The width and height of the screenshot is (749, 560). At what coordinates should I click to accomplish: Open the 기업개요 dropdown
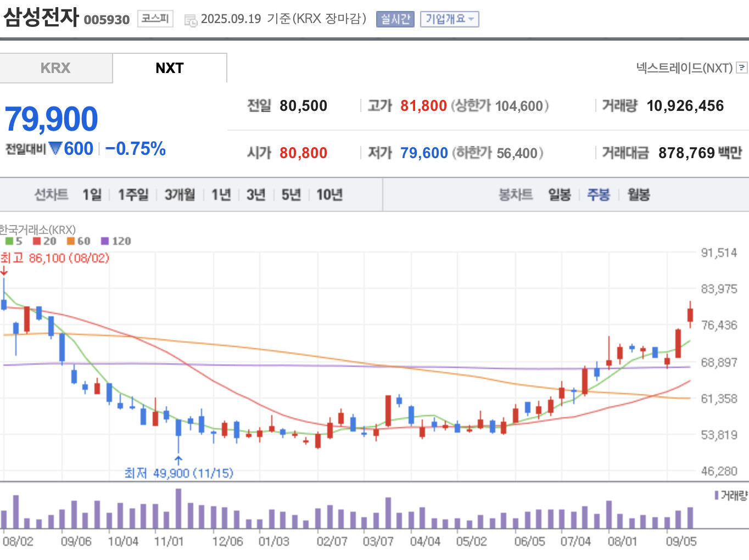click(x=449, y=19)
